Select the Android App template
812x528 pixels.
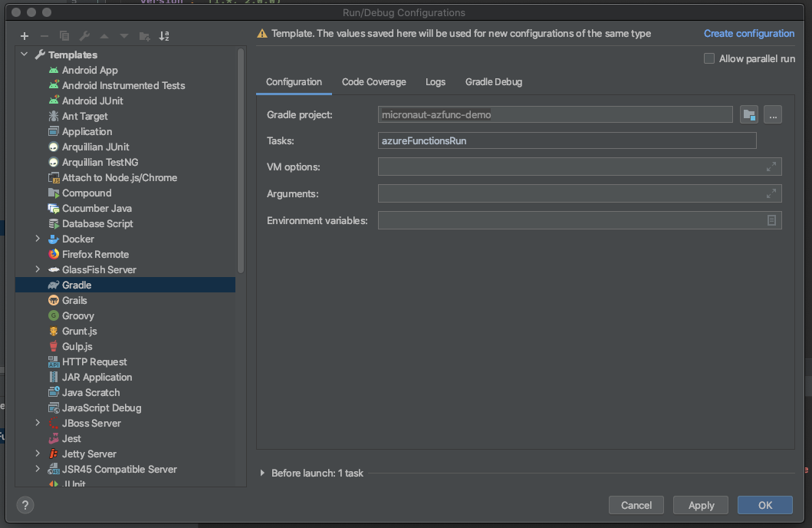[x=90, y=70]
